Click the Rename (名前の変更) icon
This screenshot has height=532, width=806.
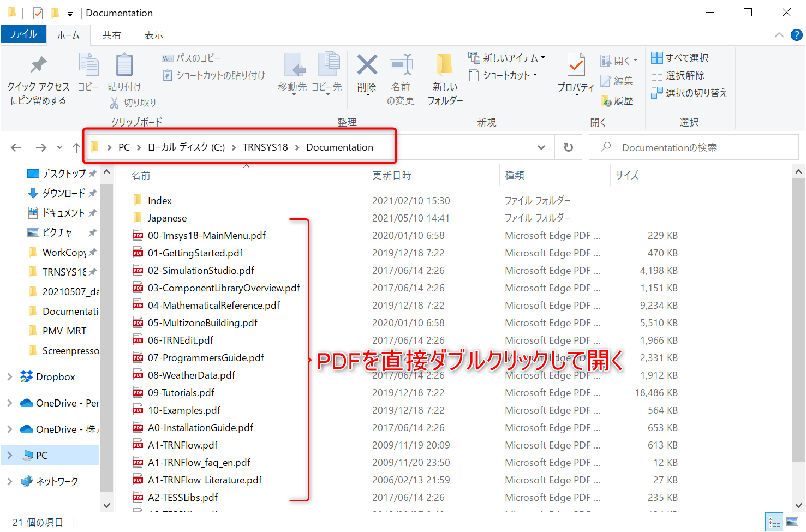(401, 65)
